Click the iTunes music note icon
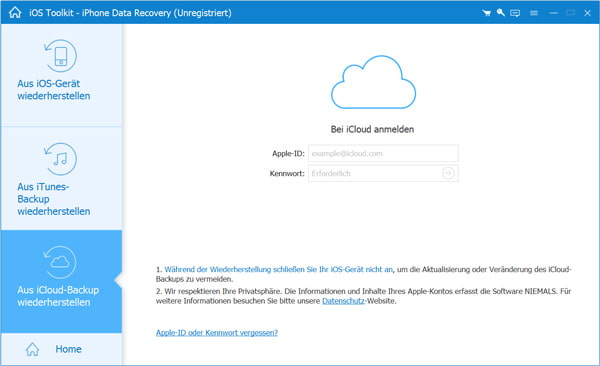600x366 pixels. point(60,159)
